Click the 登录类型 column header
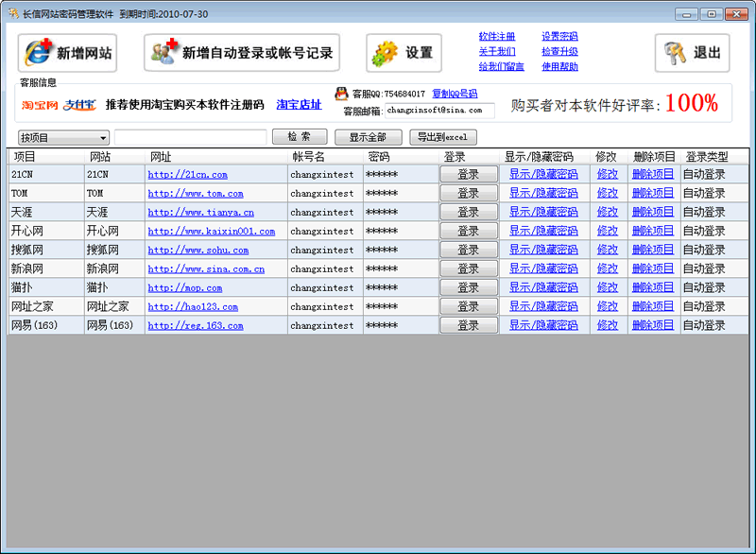756x554 pixels. 714,157
